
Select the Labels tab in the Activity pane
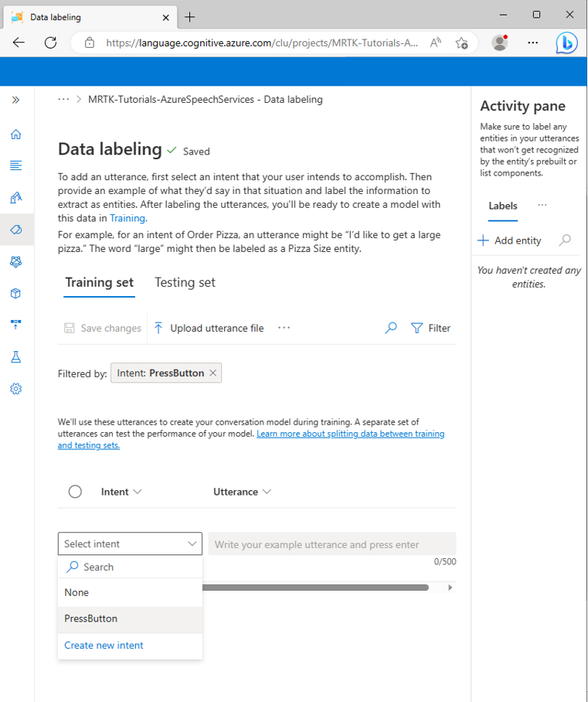tap(502, 206)
